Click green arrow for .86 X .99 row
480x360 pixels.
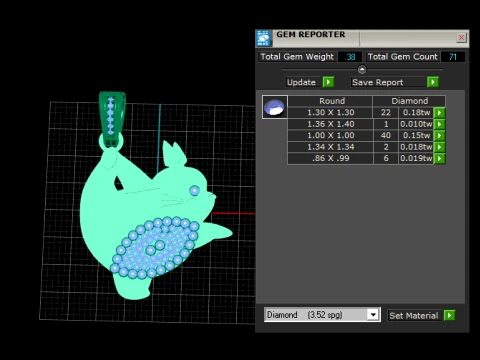pos(439,158)
